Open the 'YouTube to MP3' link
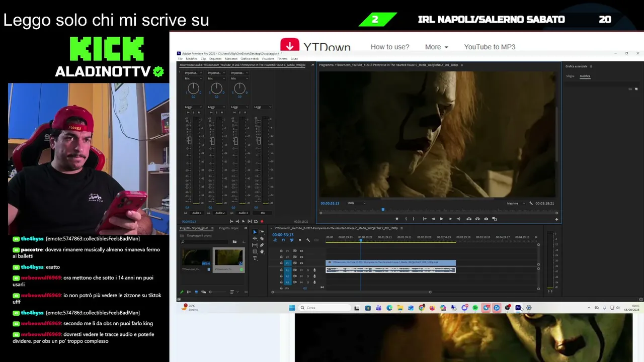644x362 pixels. coord(490,47)
